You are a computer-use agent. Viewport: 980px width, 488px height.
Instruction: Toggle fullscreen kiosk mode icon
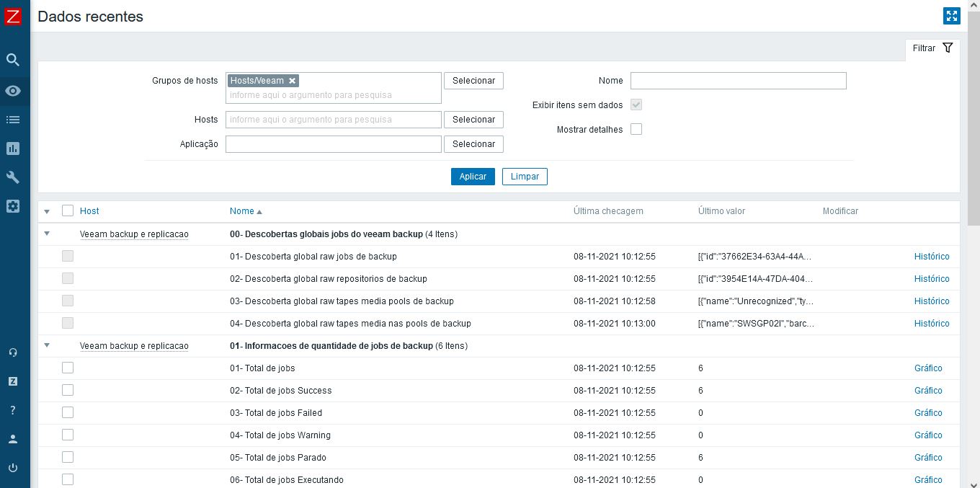(x=951, y=16)
